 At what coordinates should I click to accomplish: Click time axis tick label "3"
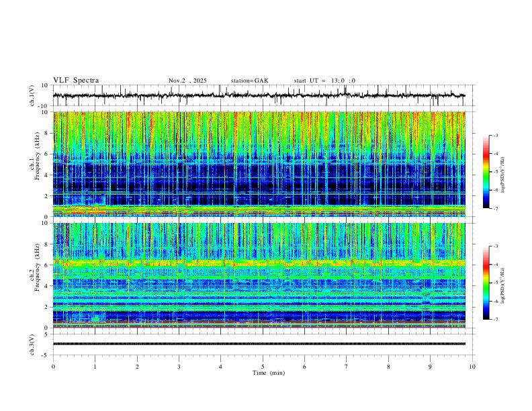coord(179,367)
